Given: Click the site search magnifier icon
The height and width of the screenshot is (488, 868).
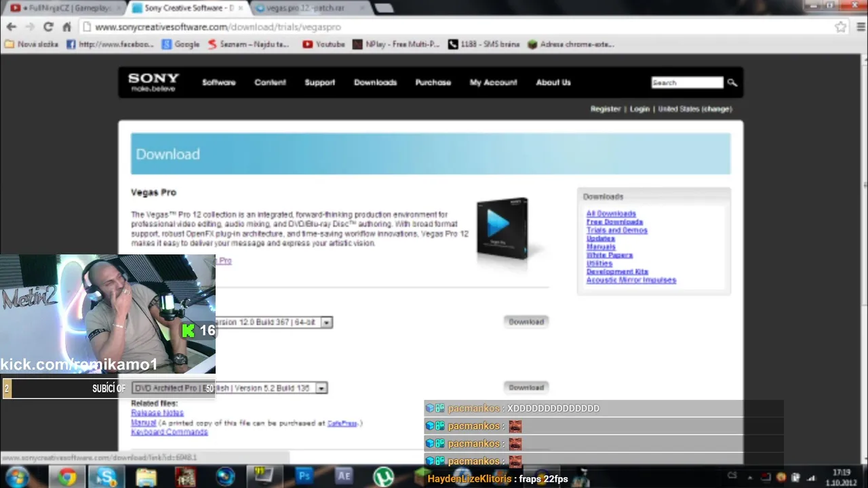Looking at the screenshot, I should [732, 83].
